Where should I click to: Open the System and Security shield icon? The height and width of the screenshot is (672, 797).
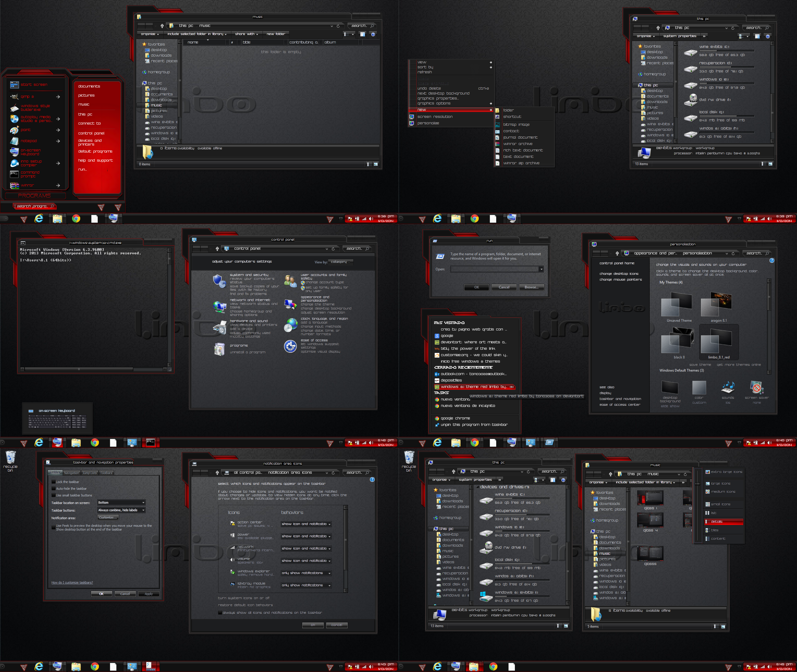coord(219,281)
